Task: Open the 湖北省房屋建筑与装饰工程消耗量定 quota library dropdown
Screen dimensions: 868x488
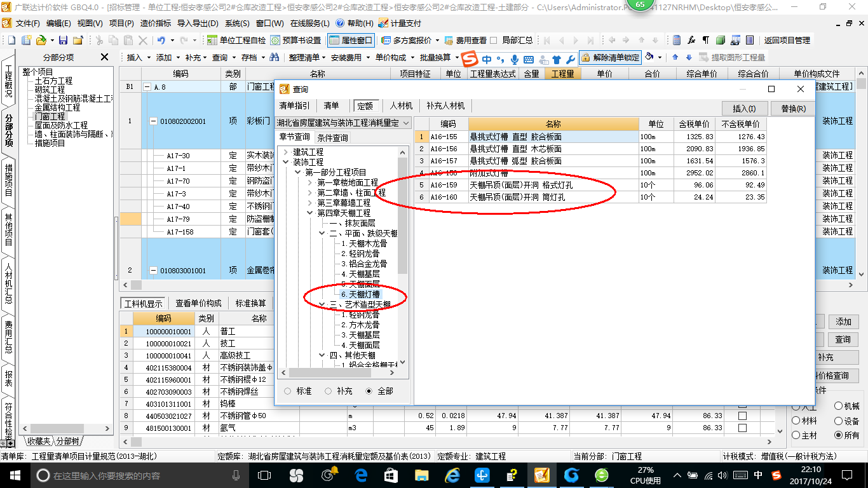Action: 344,123
